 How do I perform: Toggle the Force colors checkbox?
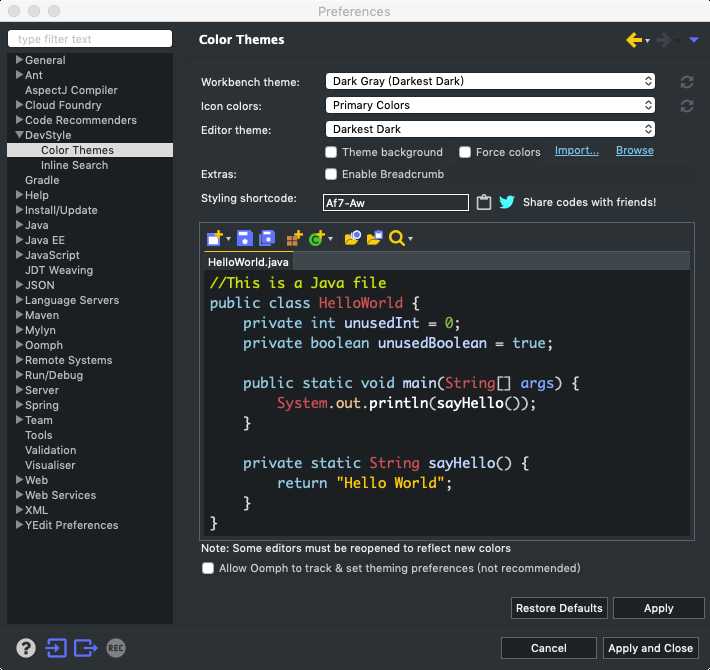point(465,152)
